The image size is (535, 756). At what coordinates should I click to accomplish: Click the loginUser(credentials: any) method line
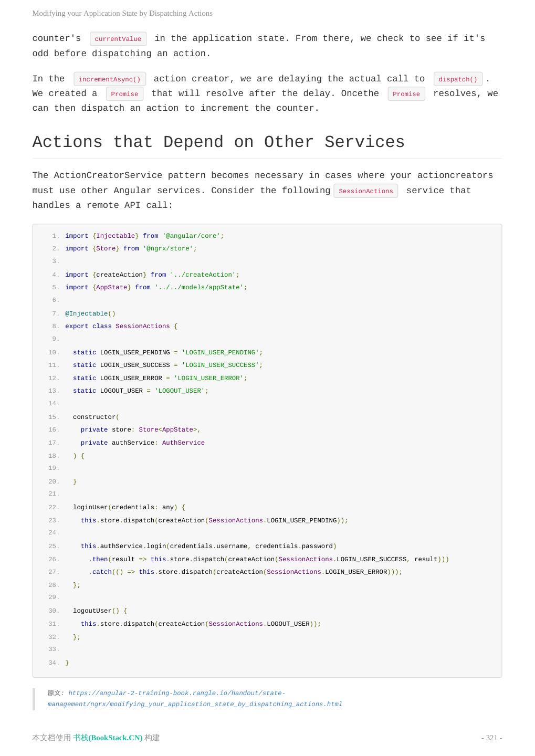click(129, 507)
